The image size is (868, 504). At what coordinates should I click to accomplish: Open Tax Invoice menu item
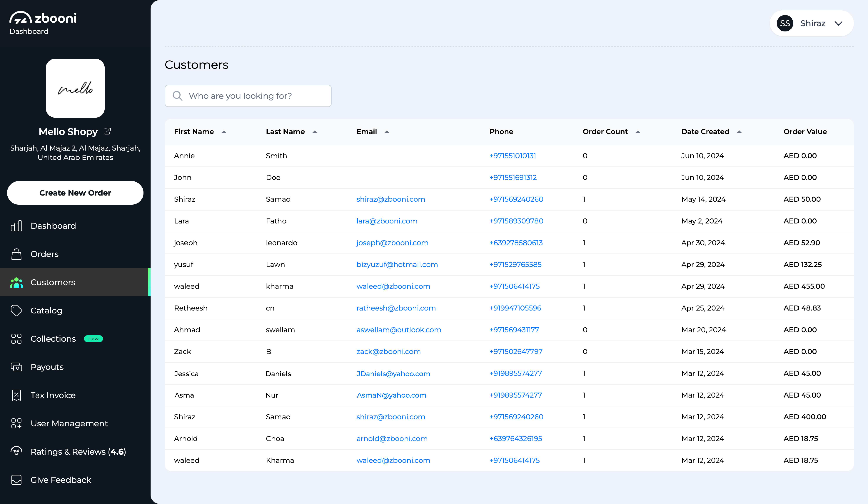75,395
